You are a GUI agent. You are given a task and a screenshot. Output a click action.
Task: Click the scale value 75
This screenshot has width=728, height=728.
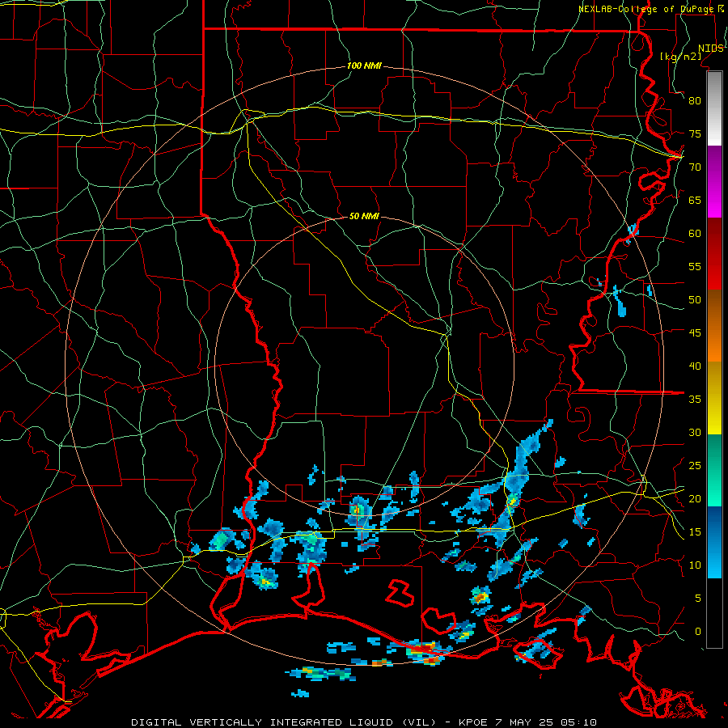pos(695,133)
